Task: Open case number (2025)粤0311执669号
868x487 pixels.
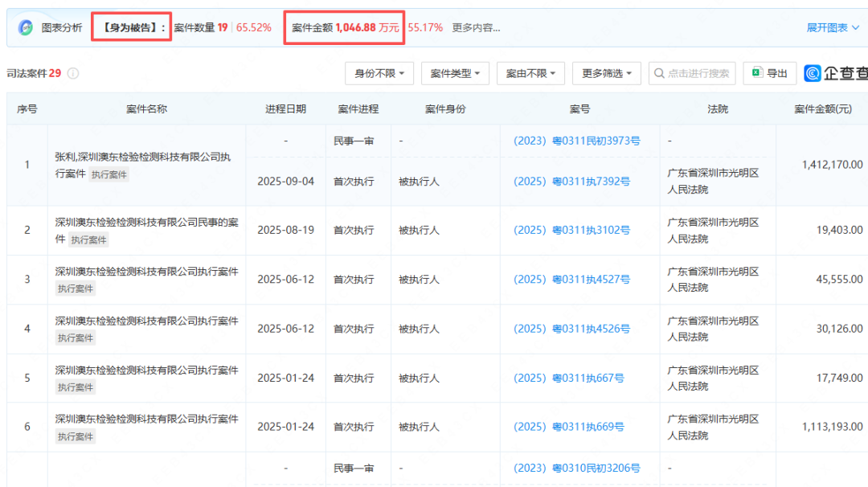Action: tap(568, 427)
